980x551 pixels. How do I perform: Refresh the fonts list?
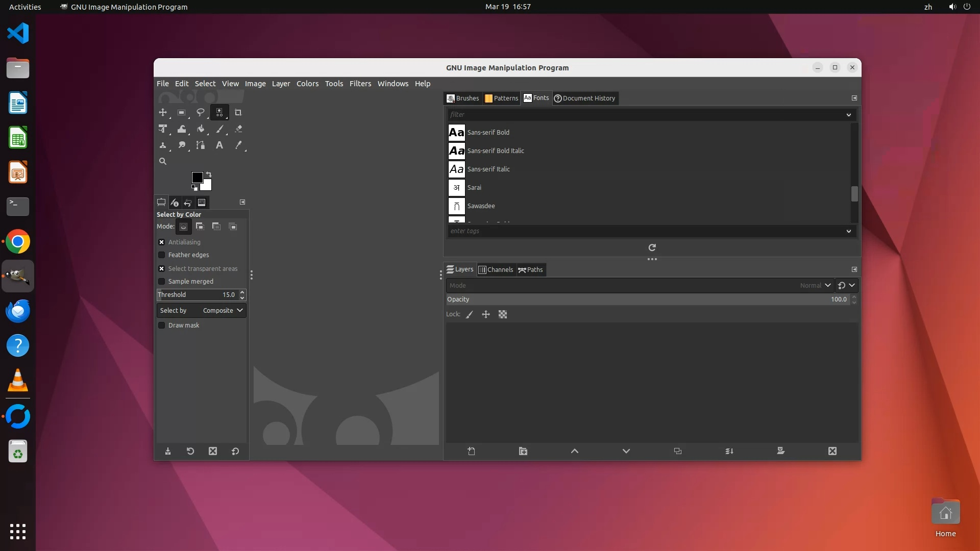point(652,247)
